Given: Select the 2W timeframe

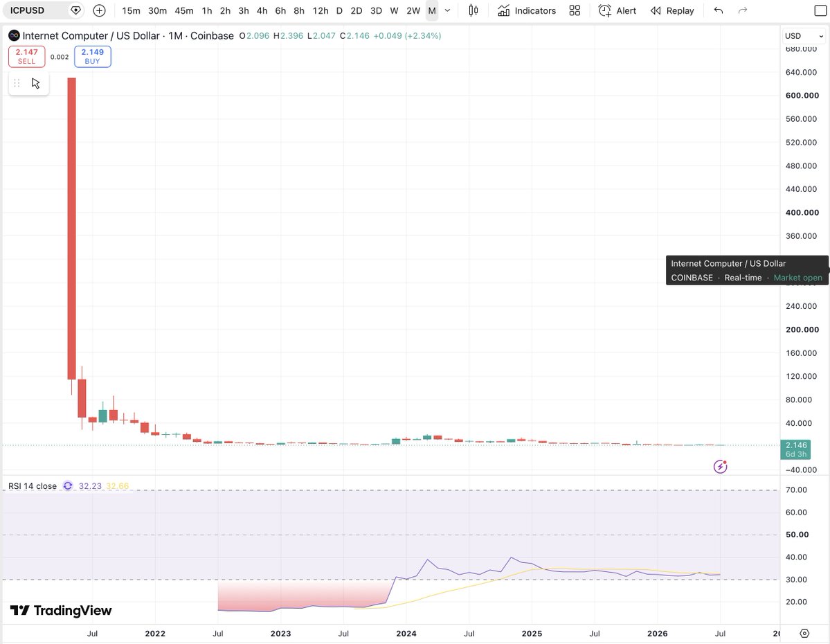Looking at the screenshot, I should [x=413, y=10].
